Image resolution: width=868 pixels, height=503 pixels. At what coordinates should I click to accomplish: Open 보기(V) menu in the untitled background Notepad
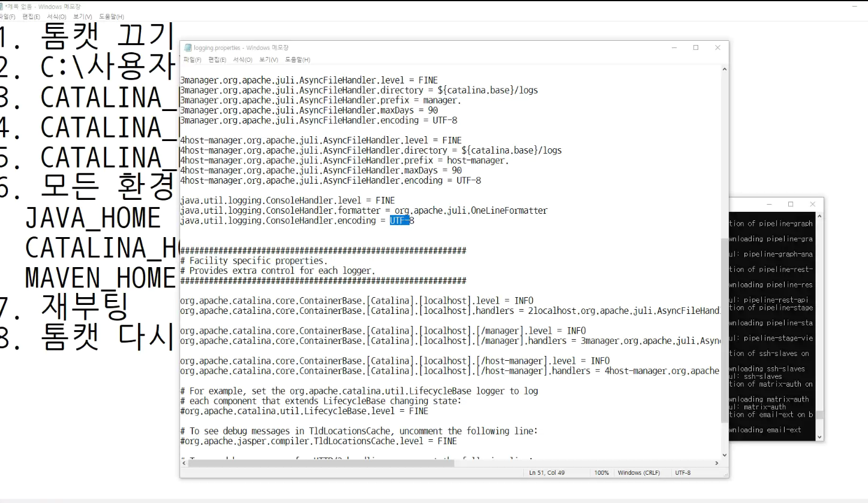pos(82,17)
